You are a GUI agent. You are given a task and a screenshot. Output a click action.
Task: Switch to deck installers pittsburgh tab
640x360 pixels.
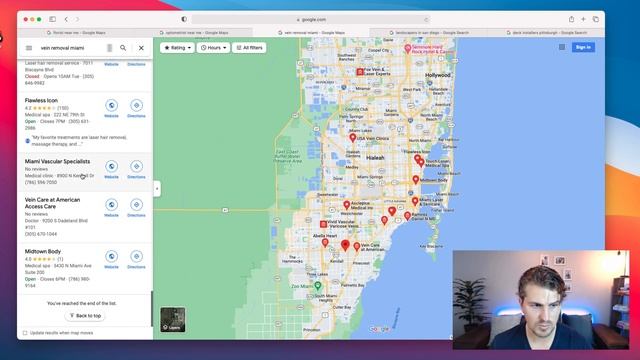tap(546, 33)
